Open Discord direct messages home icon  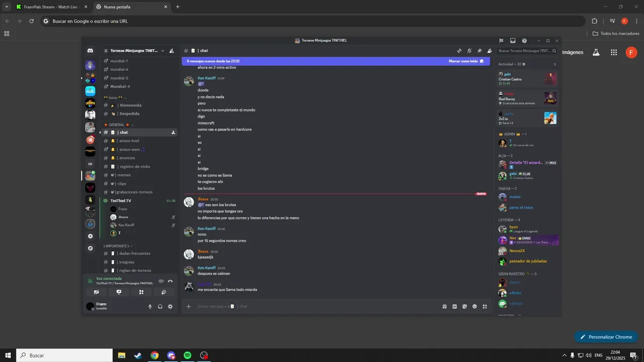pyautogui.click(x=90, y=51)
